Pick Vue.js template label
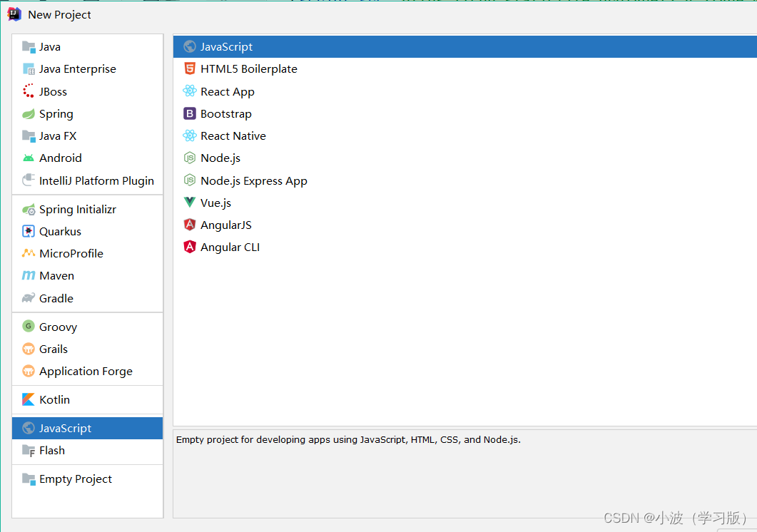This screenshot has width=757, height=532. point(215,203)
